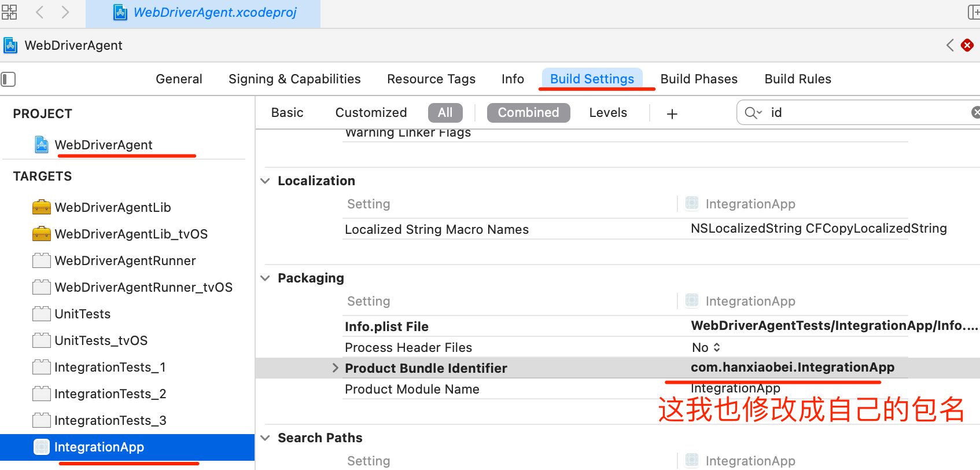Show Basic build settings
This screenshot has width=980, height=470.
tap(287, 113)
